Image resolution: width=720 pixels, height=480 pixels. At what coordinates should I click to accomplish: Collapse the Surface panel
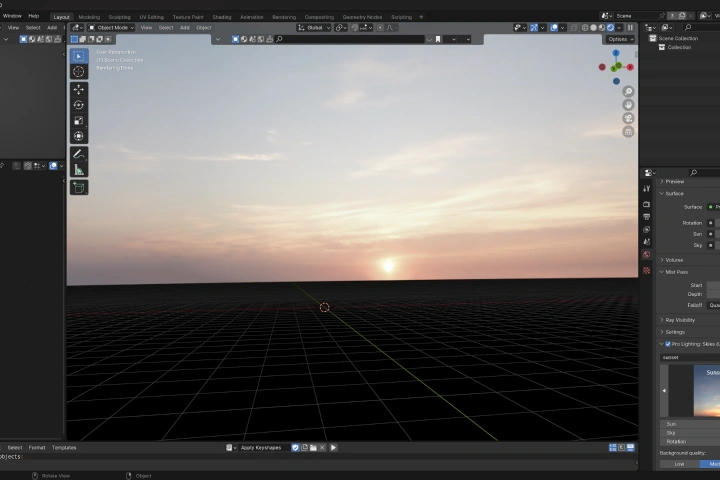[672, 193]
